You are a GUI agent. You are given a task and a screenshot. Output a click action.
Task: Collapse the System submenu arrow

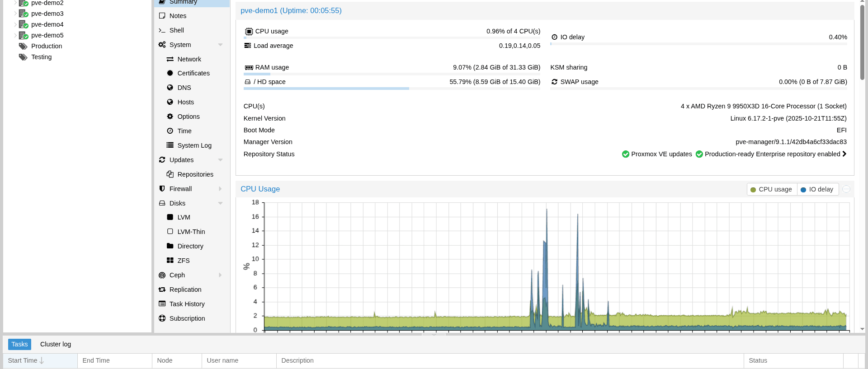[x=220, y=45]
